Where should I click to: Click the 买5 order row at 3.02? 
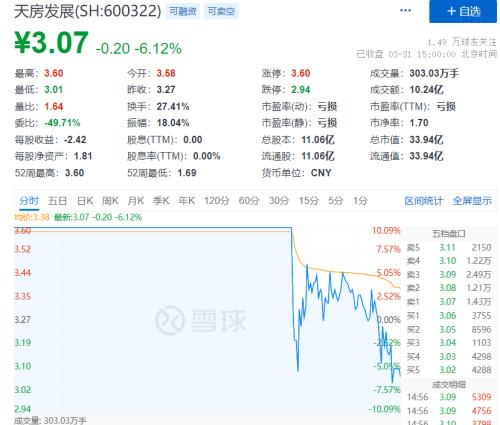point(449,370)
